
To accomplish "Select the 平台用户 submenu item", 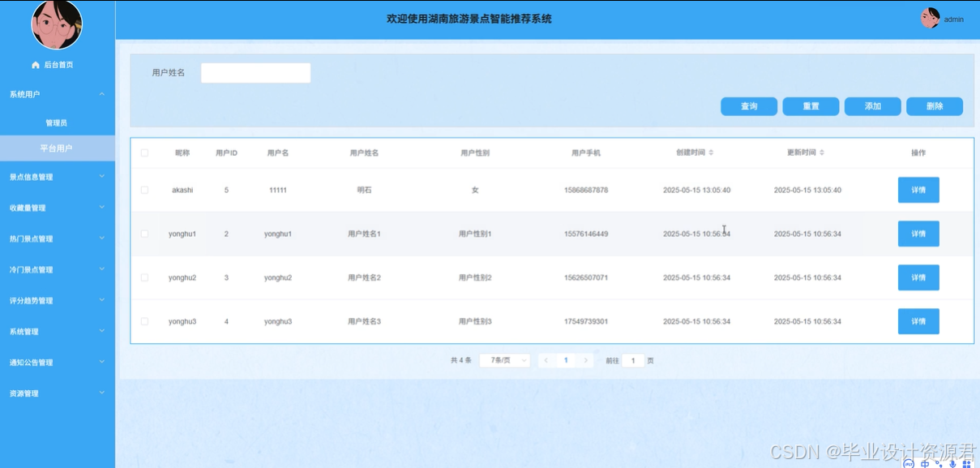I will point(57,148).
